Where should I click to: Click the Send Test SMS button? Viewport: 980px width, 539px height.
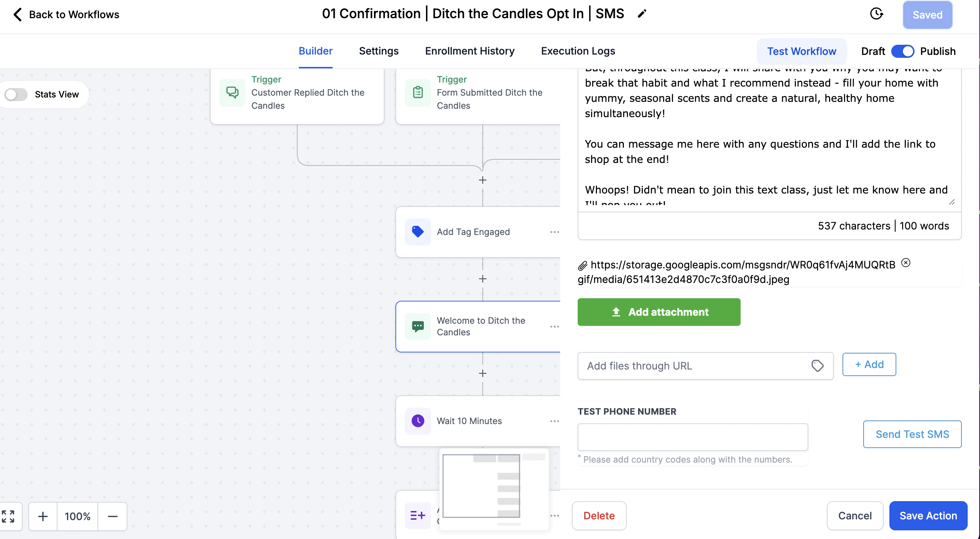[x=912, y=434]
